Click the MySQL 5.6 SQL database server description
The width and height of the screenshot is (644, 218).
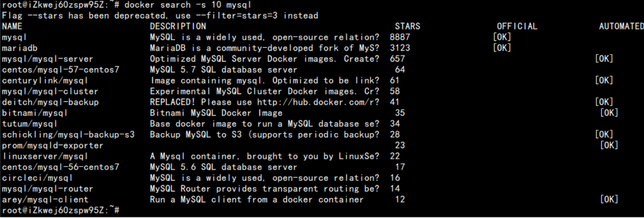coord(223,167)
